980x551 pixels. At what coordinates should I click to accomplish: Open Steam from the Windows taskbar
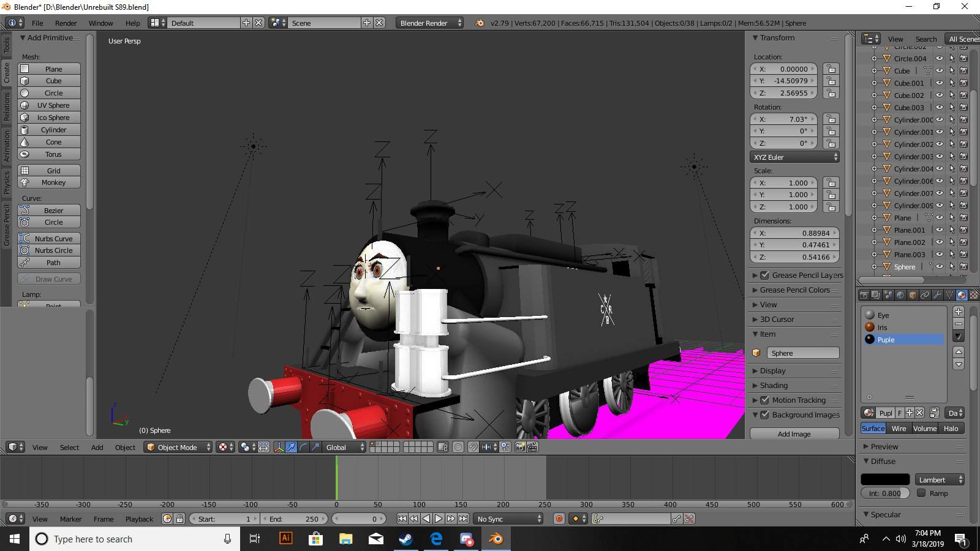405,539
